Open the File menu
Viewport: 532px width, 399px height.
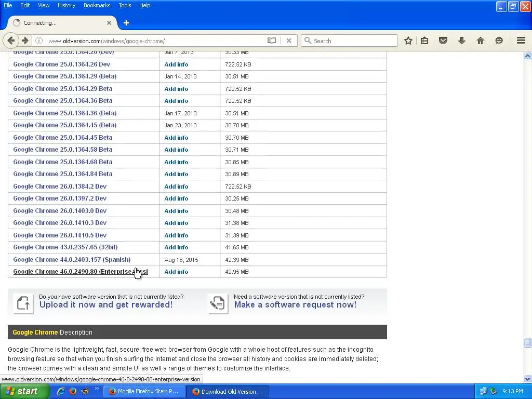pos(8,5)
